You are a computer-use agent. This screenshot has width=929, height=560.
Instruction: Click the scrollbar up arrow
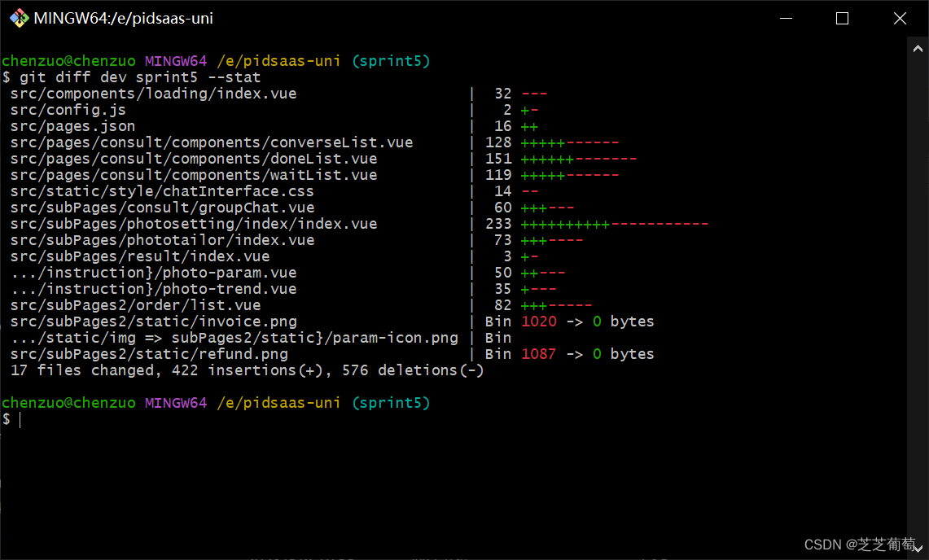(x=917, y=49)
